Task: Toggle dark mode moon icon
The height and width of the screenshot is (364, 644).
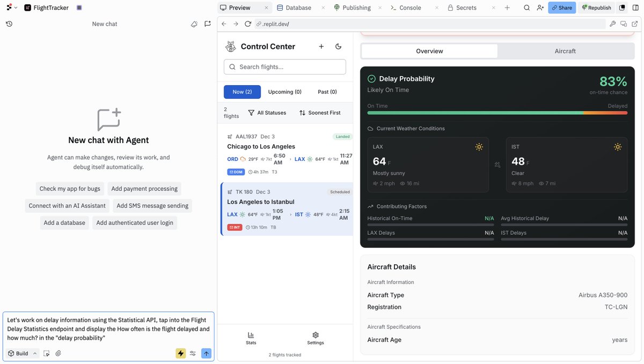Action: [339, 47]
